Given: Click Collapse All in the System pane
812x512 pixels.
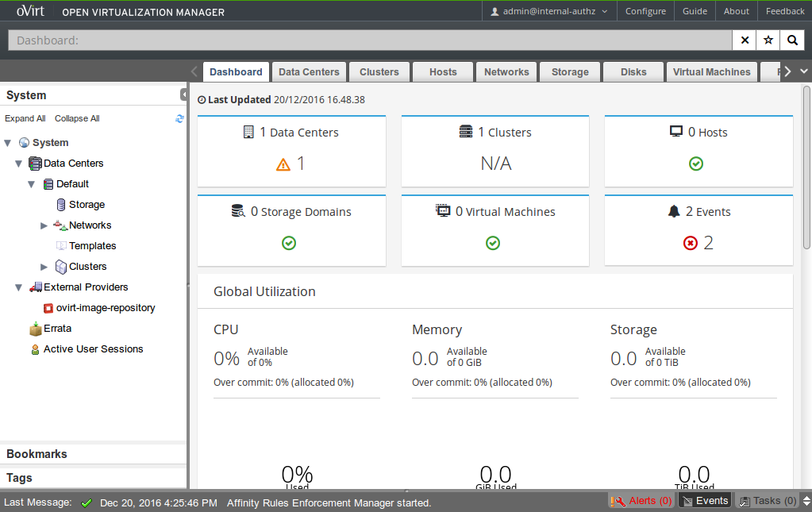Looking at the screenshot, I should (77, 118).
